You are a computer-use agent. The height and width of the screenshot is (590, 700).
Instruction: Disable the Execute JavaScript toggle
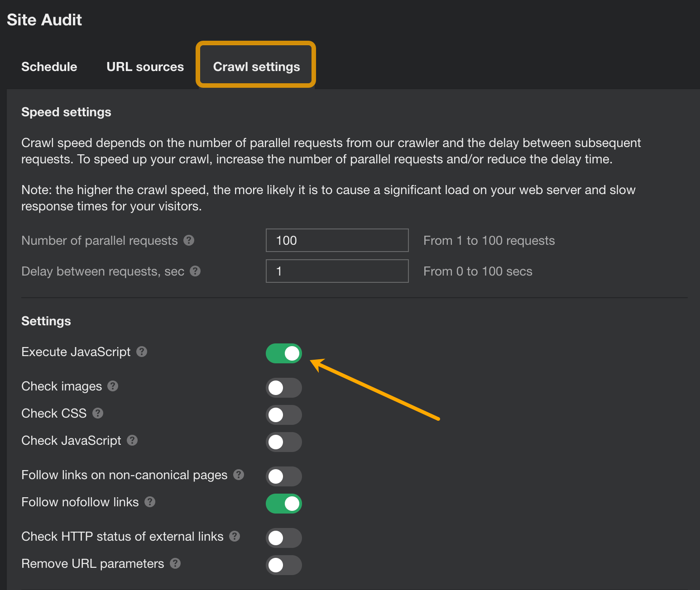click(x=284, y=353)
